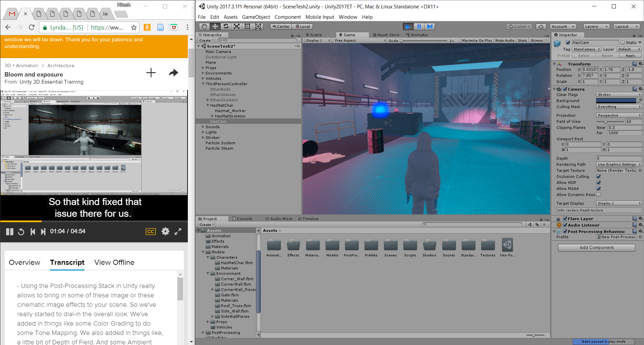Switch to the Scene tab

(314, 35)
